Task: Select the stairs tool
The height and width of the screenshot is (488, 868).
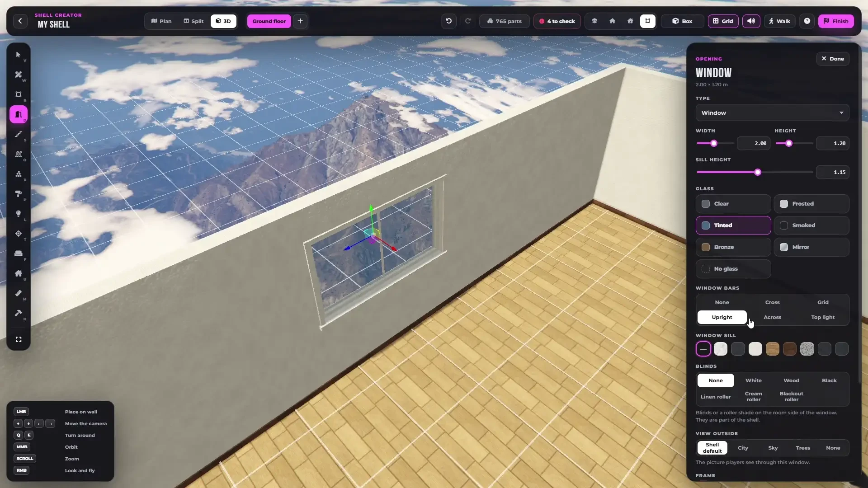Action: [19, 134]
